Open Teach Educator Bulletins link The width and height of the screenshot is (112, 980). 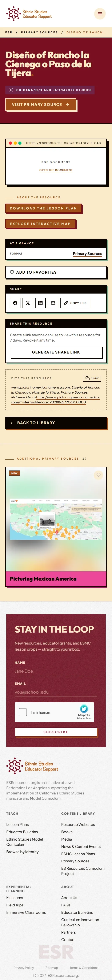click(x=22, y=832)
